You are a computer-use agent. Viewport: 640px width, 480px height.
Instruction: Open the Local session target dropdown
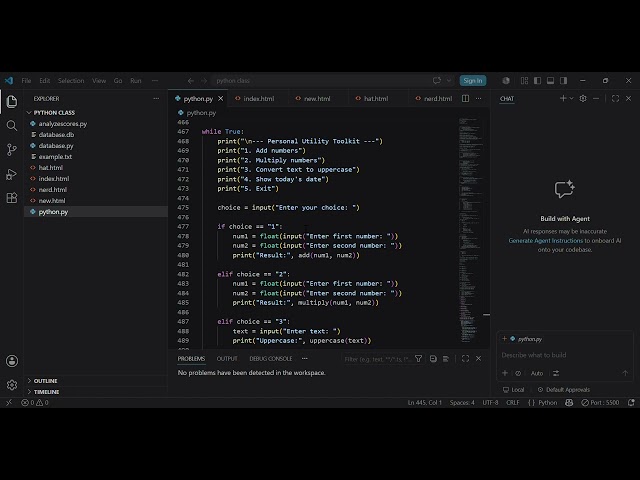tap(513, 390)
